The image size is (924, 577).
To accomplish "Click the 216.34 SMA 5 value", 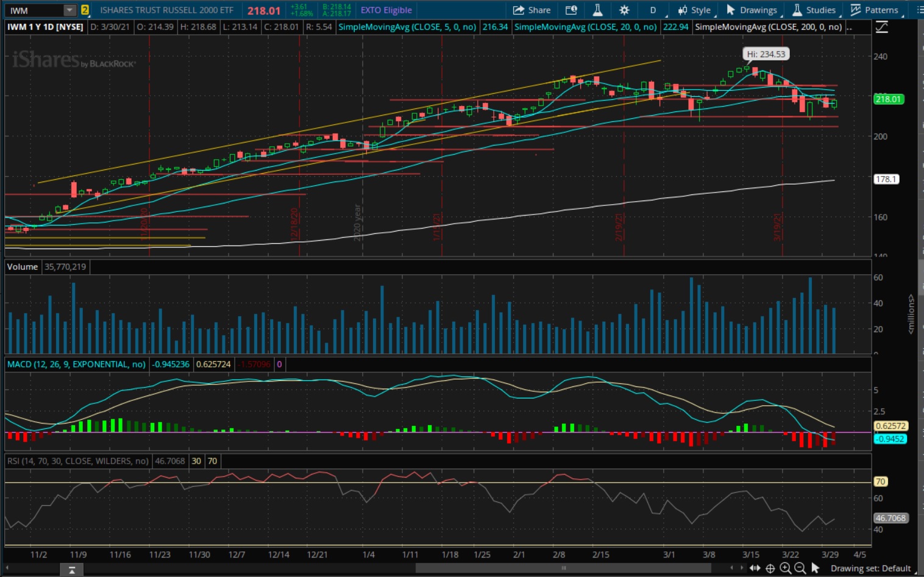I will click(495, 27).
